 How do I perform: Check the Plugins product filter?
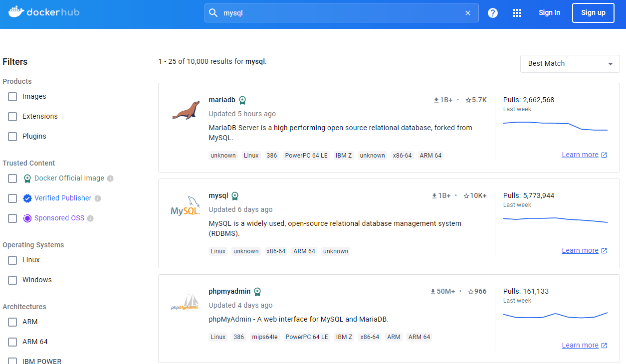pyautogui.click(x=12, y=136)
